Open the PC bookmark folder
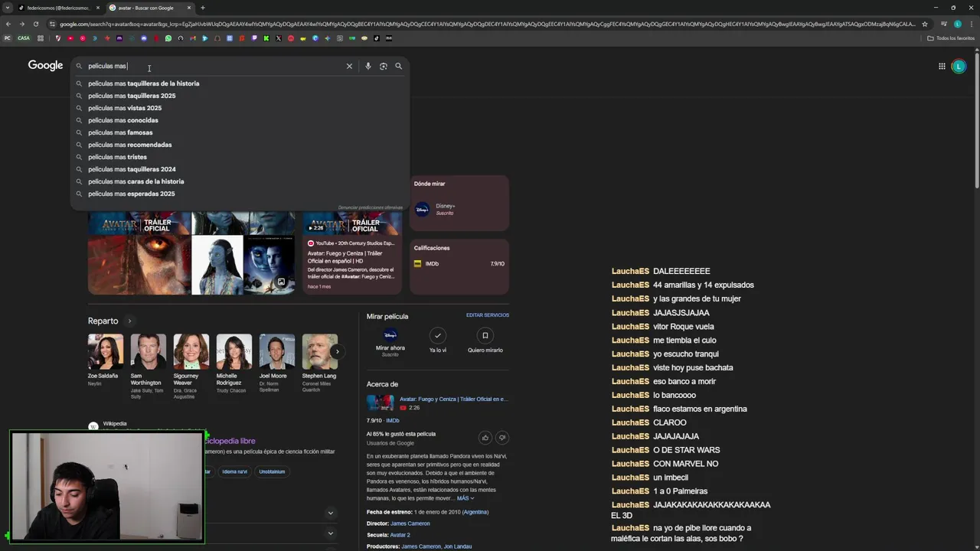Image resolution: width=980 pixels, height=551 pixels. tap(7, 38)
